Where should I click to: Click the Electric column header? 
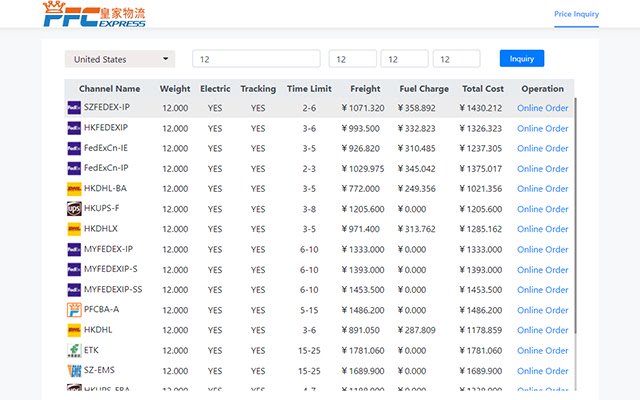point(215,89)
